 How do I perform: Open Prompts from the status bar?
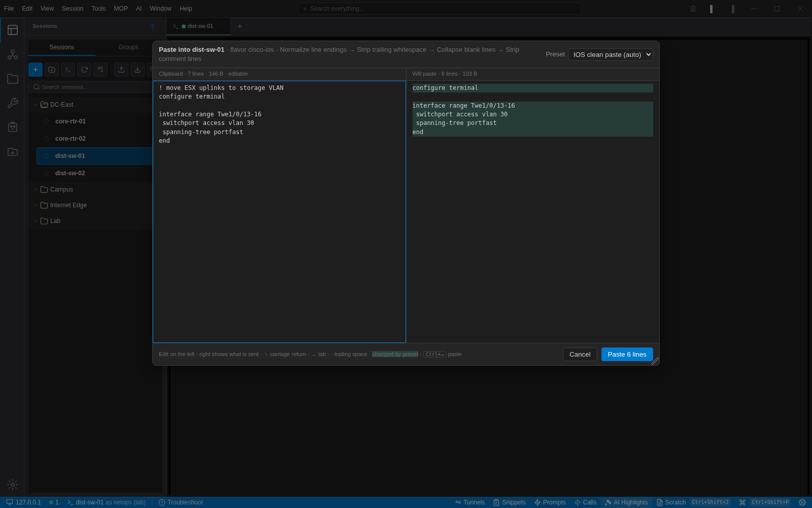point(550,502)
